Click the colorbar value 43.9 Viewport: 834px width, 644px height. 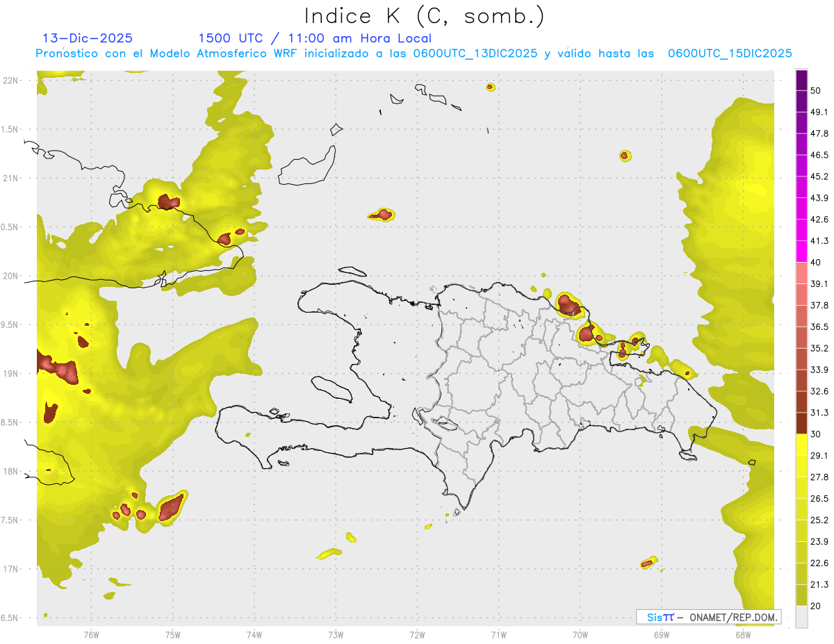[x=819, y=197]
